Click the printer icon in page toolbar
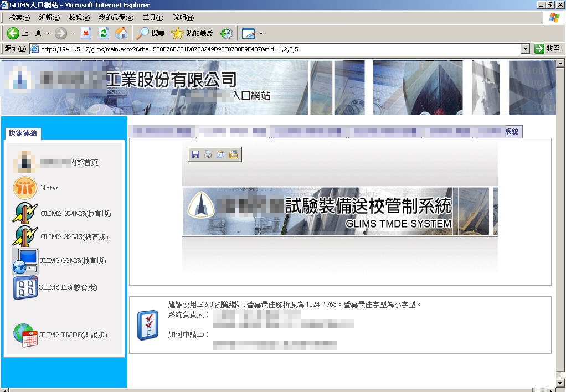The height and width of the screenshot is (392, 566). (208, 155)
